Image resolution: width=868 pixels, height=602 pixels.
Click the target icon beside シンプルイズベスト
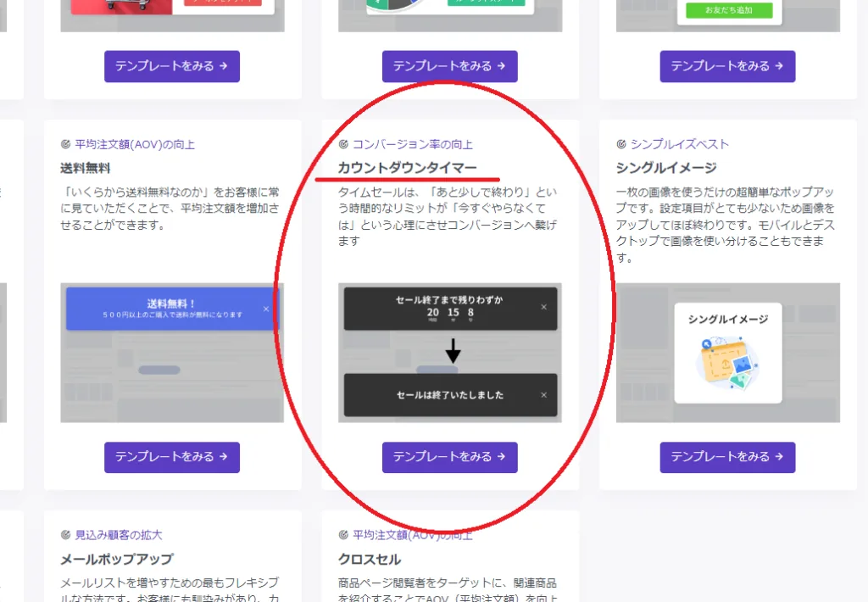621,144
